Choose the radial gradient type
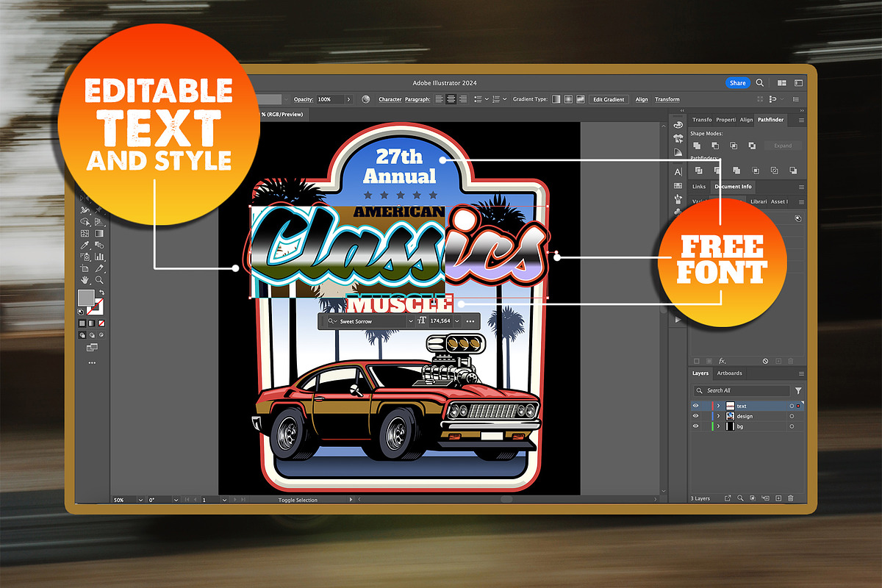This screenshot has height=588, width=882. (568, 99)
